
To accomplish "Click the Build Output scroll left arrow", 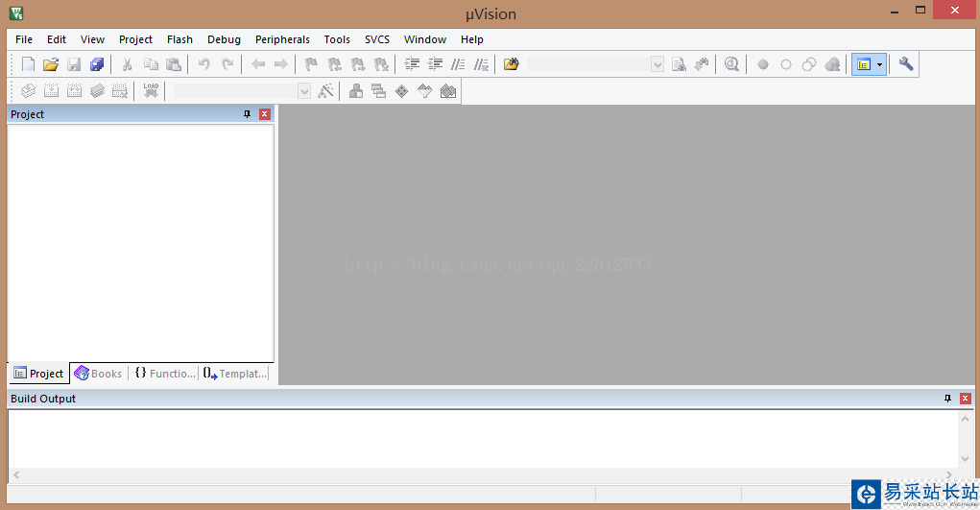I will pyautogui.click(x=16, y=475).
